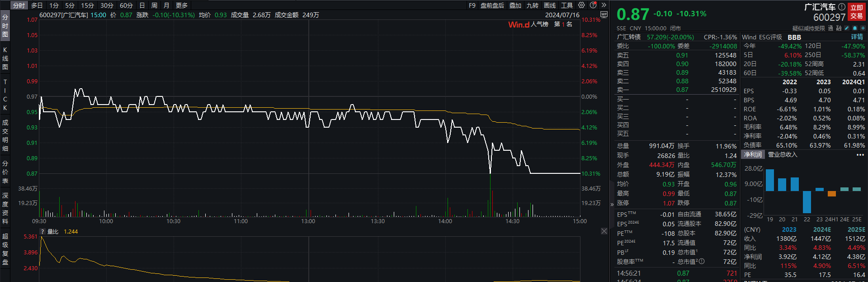This screenshot has height=282, width=868.
Task: Click the 立即交易 button
Action: tap(856, 12)
